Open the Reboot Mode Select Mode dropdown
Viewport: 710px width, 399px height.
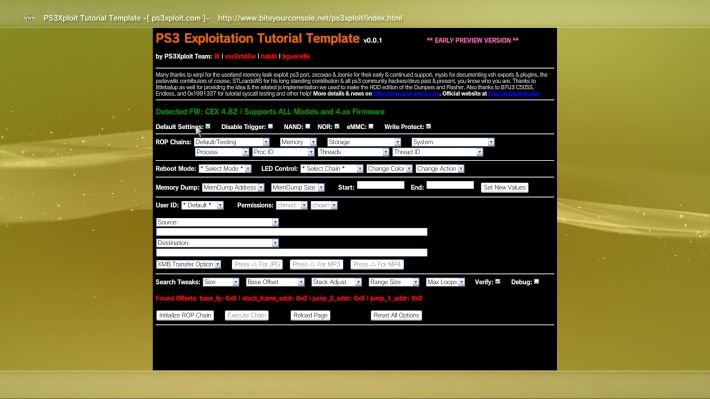point(225,168)
